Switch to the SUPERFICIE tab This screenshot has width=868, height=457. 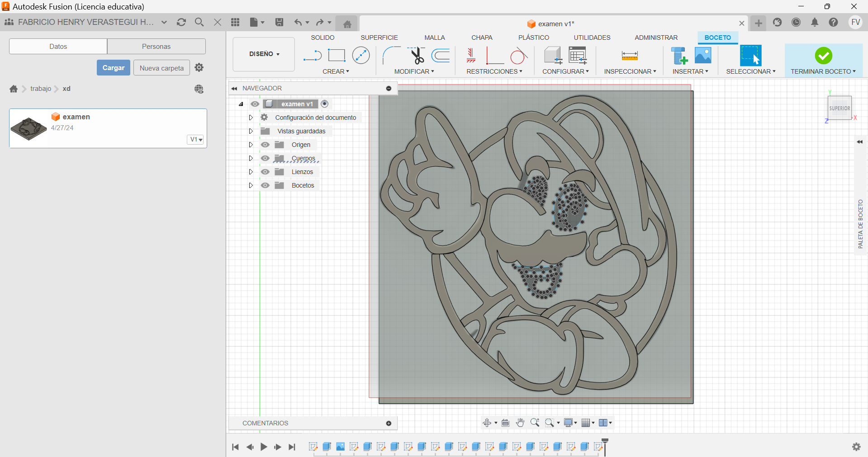pos(379,38)
